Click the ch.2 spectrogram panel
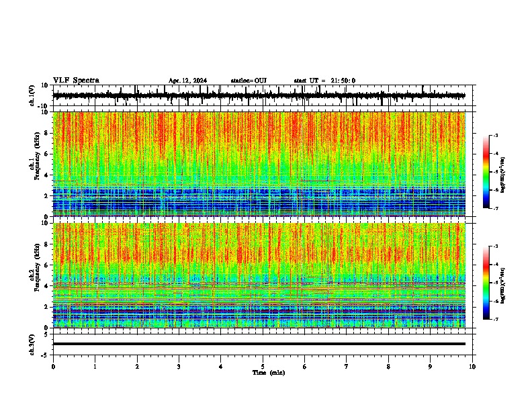The width and height of the screenshot is (532, 411). [259, 275]
